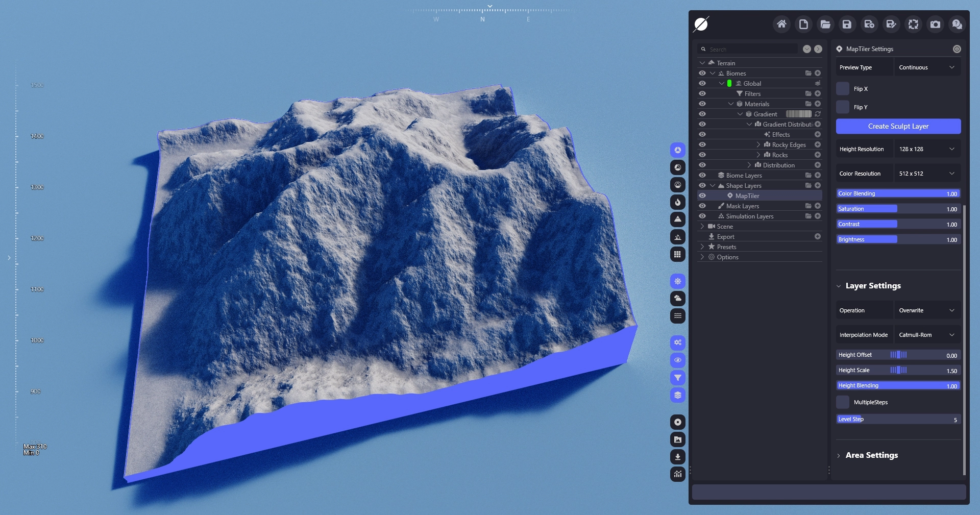The height and width of the screenshot is (515, 980).
Task: Create a new file with the blank page icon
Action: point(803,24)
